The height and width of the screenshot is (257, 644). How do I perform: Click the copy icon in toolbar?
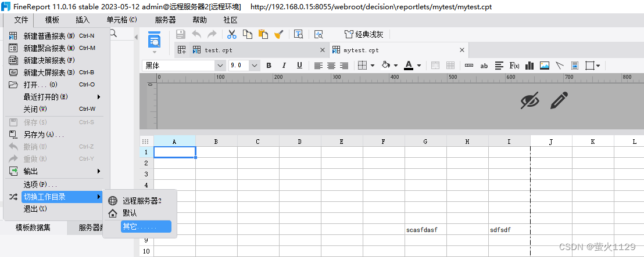[247, 34]
